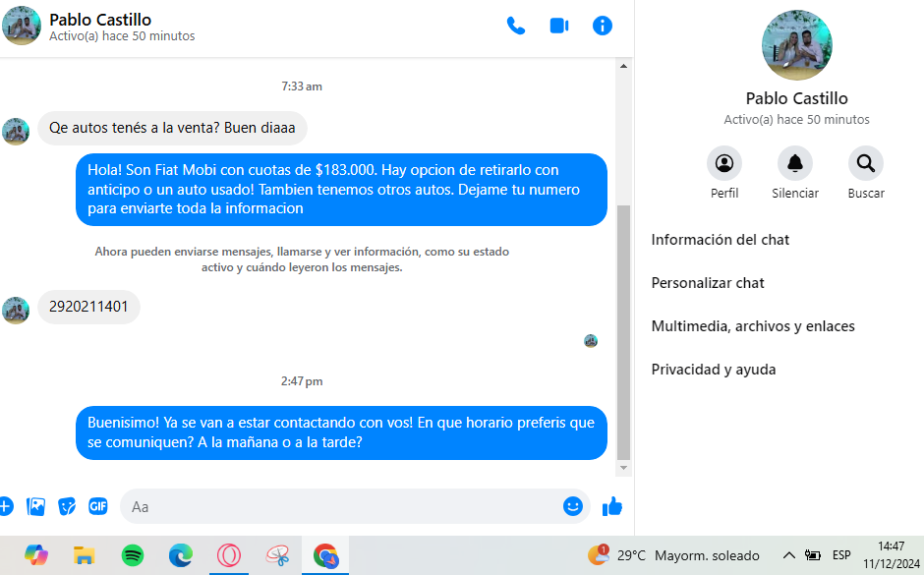This screenshot has width=924, height=575.
Task: Start a voice call with Pablo Castillo
Action: tap(516, 26)
